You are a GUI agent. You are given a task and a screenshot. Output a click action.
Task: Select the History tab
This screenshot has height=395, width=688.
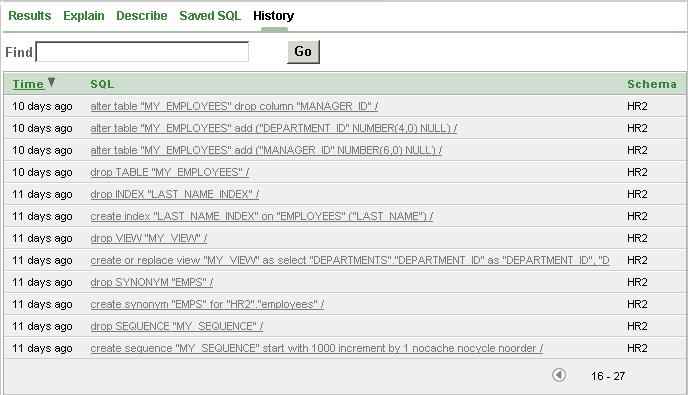273,16
